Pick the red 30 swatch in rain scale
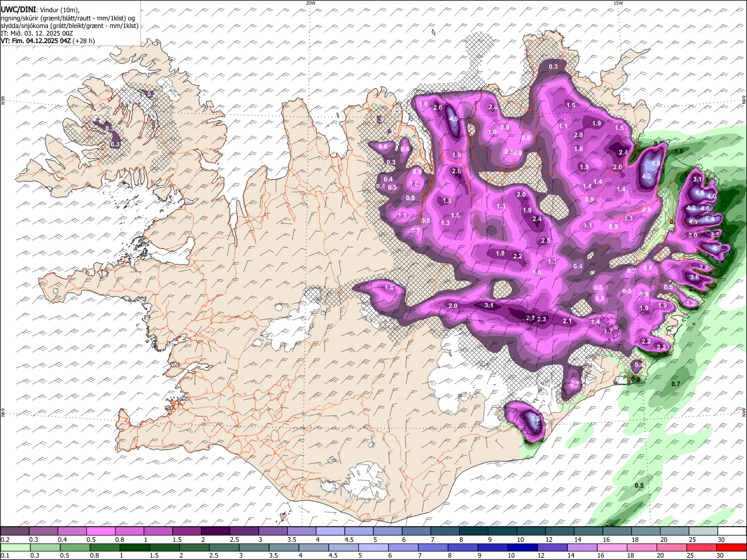This screenshot has height=560, width=747. [732, 548]
